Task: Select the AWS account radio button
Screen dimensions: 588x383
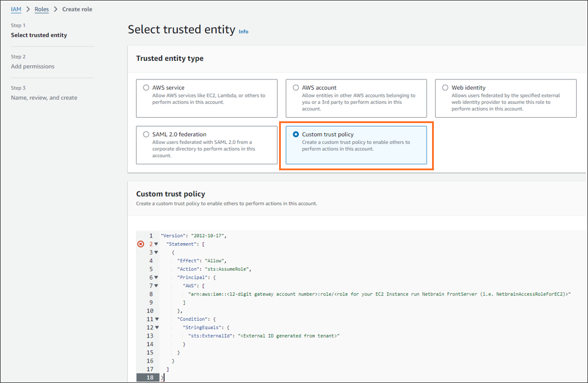Action: coord(295,87)
